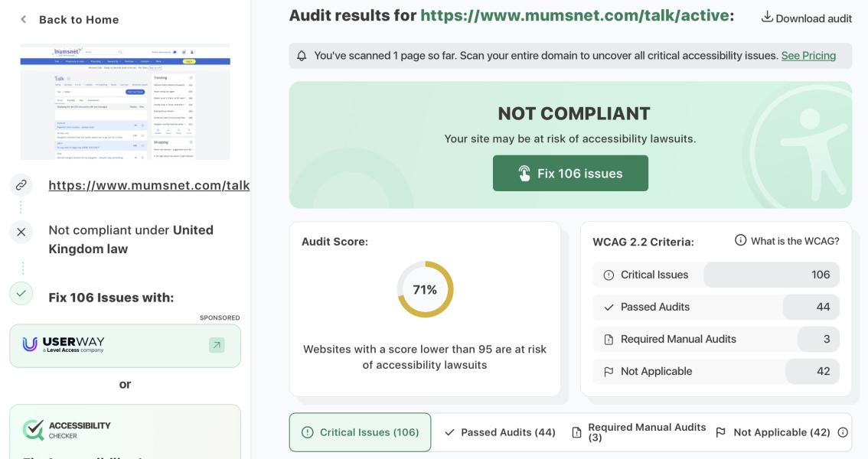Open the Not Applicable (42) tab
Screen dimensions: 868x459
(x=775, y=432)
